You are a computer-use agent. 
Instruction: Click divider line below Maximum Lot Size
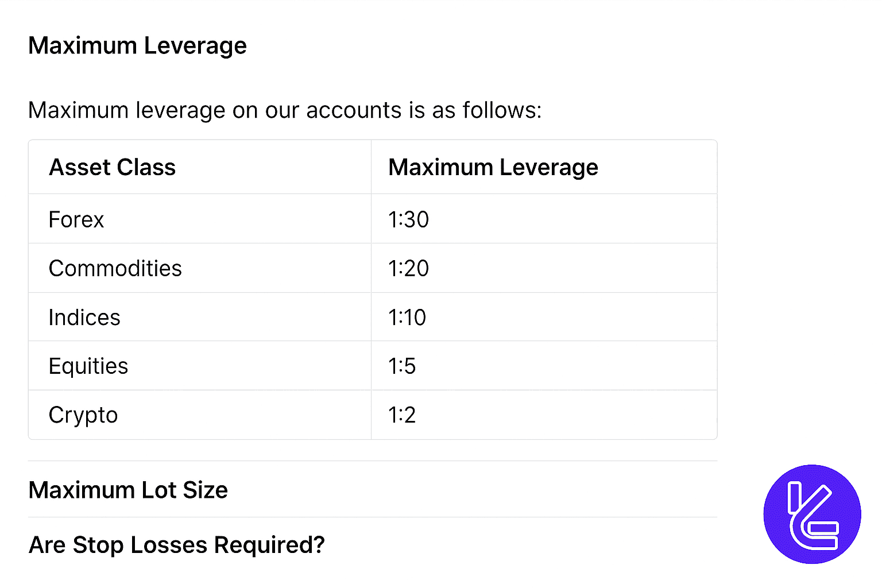click(372, 517)
